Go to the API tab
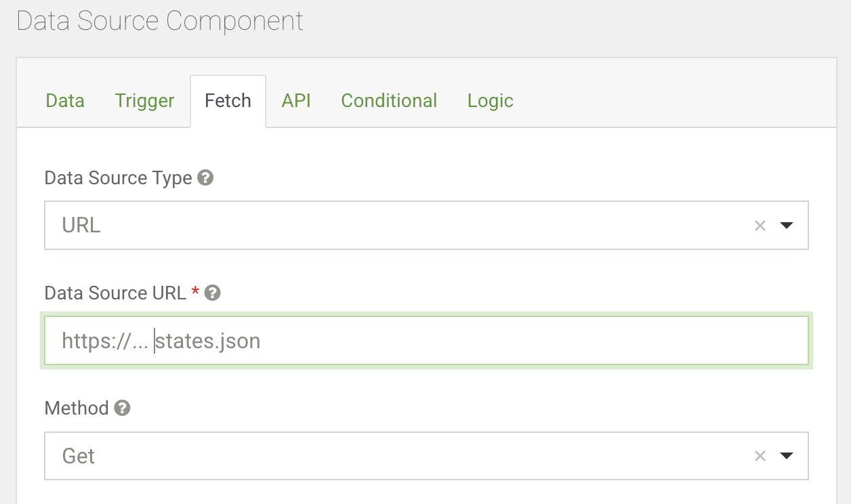Screen dimensions: 851x504 click(296, 101)
